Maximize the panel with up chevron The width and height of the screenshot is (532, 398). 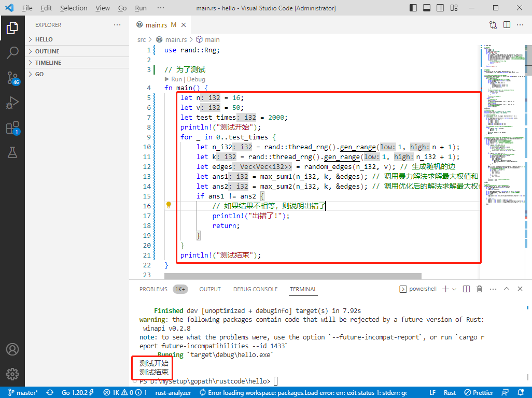point(506,289)
